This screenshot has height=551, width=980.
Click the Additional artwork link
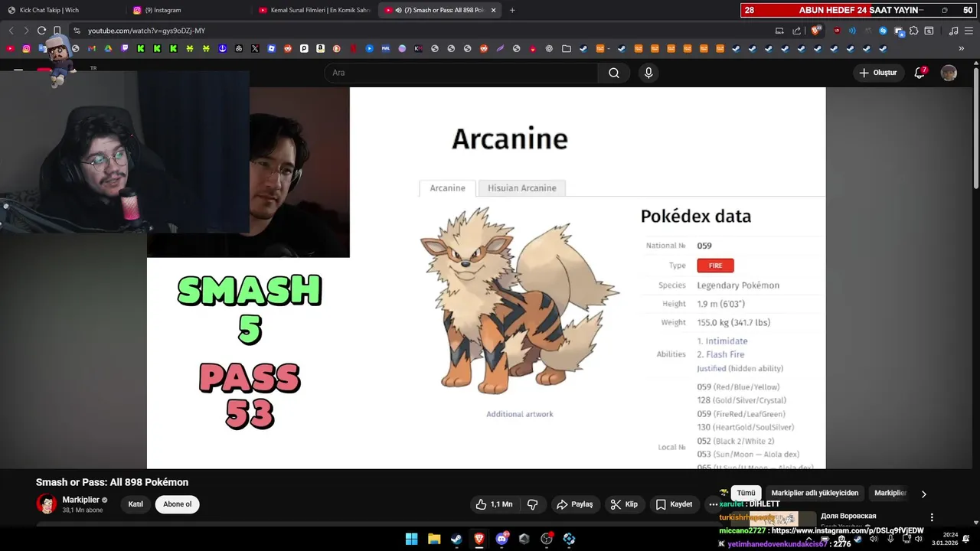519,414
